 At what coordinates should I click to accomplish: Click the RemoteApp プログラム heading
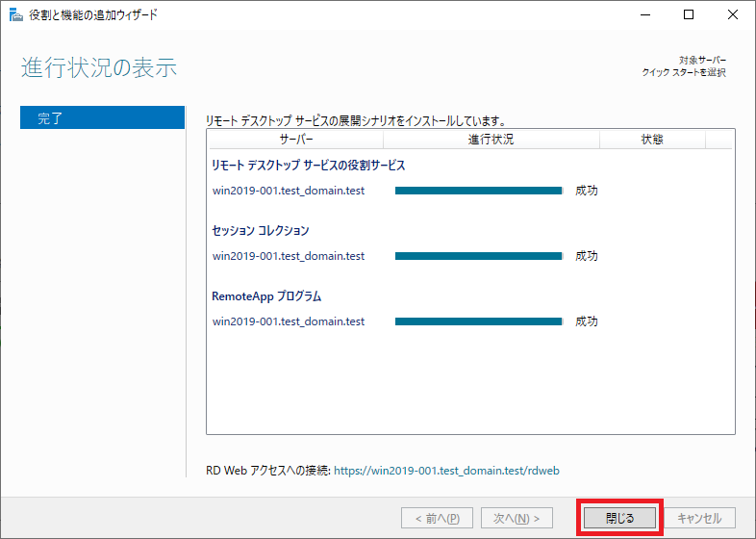[x=266, y=296]
